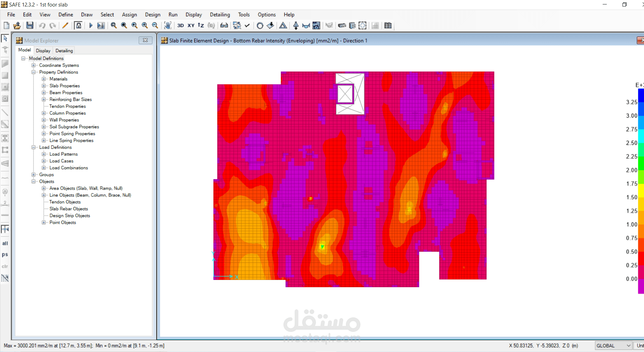This screenshot has height=352, width=644.
Task: Click the elevation view (Z arrow) icon
Action: click(201, 26)
